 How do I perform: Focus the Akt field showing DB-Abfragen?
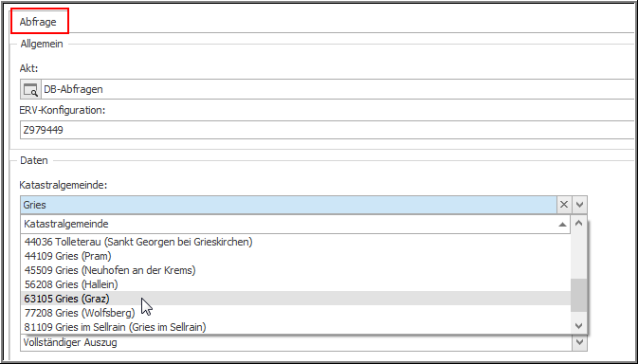point(337,89)
